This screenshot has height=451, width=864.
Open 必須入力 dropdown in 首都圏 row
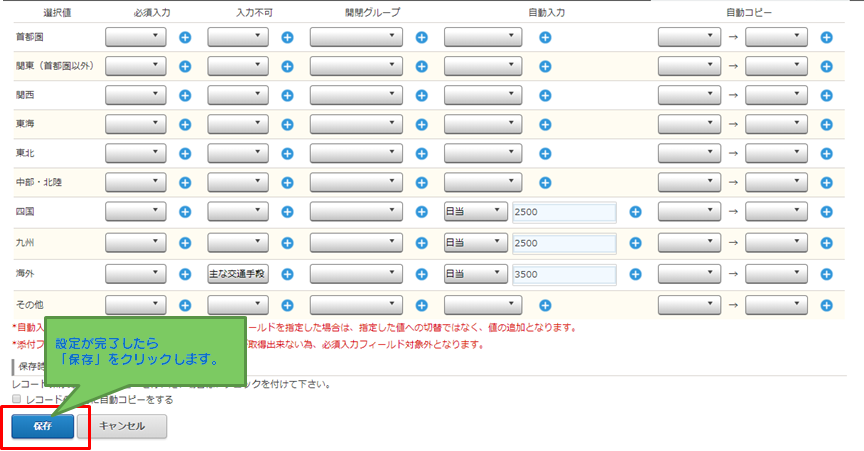[x=136, y=37]
